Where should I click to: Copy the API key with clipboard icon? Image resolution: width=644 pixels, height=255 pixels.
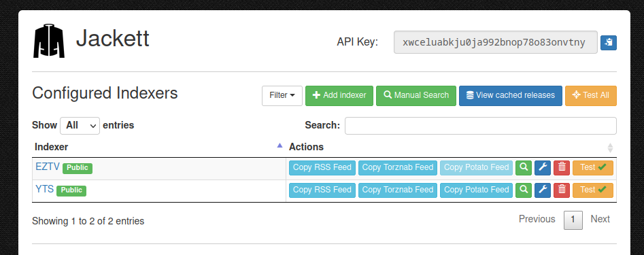click(608, 43)
